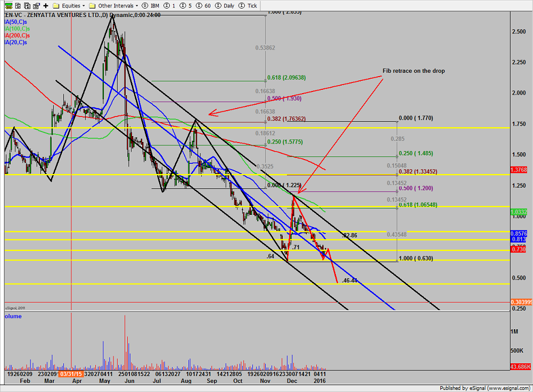Switch to the 60 minute interval
Screen dimensions: 533x392
coord(204,5)
